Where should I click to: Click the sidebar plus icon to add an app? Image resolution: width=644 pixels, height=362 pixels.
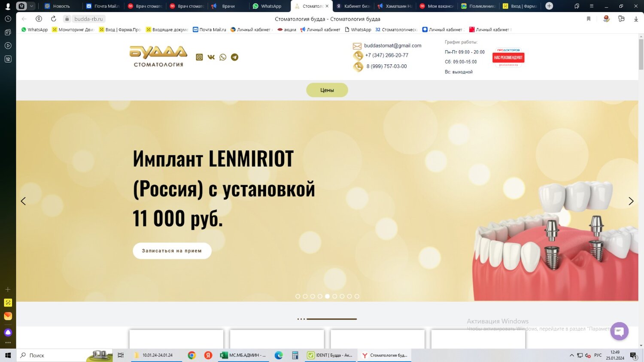coord(8,290)
